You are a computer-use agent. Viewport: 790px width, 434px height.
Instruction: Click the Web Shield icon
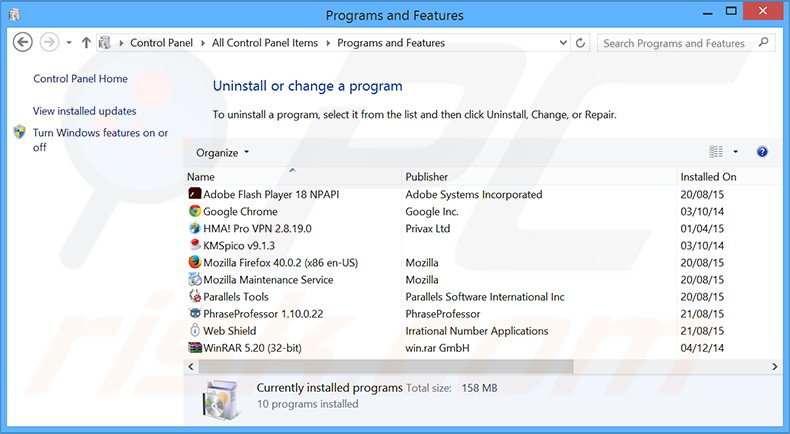tap(194, 331)
